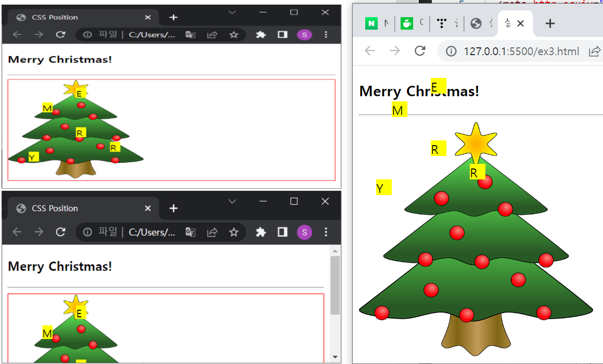Open three-dot menu in top-left browser window
Viewport: 603px width, 364px height.
(x=326, y=35)
